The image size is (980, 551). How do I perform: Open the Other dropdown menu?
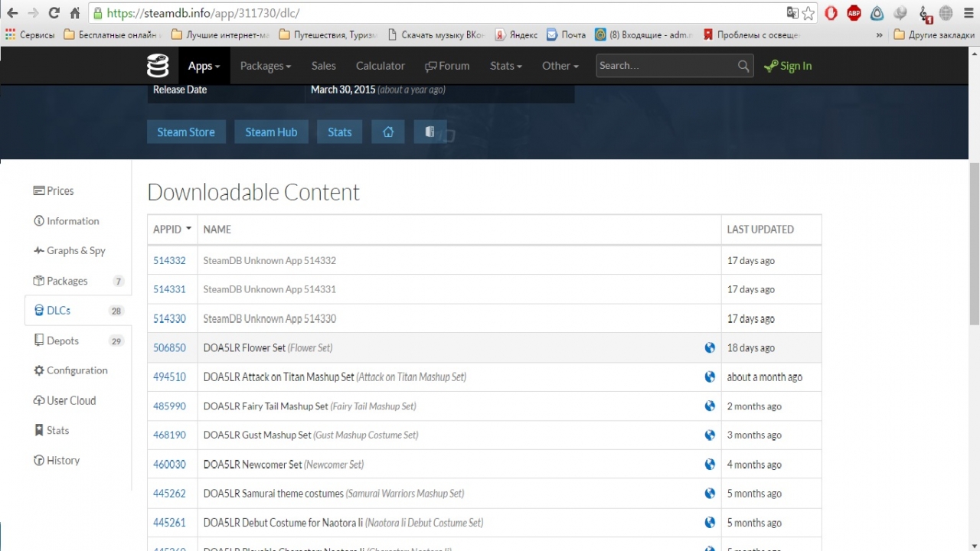pos(560,66)
